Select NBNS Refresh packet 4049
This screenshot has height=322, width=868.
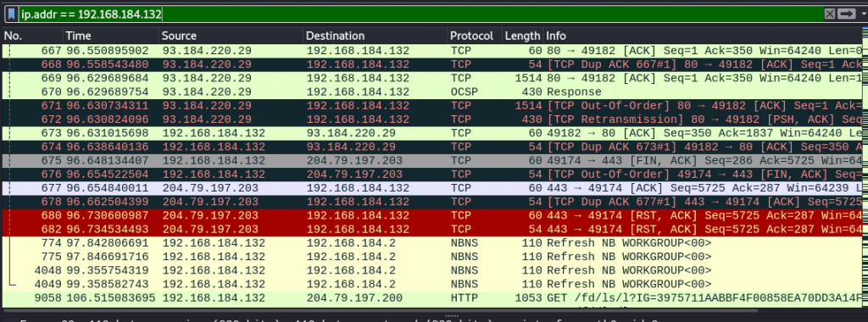click(x=431, y=285)
